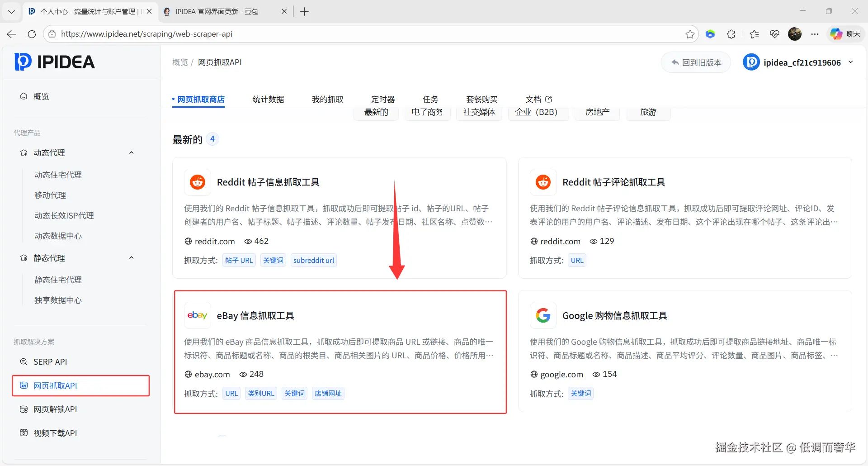
Task: Bookmark this page with the star icon
Action: click(690, 34)
